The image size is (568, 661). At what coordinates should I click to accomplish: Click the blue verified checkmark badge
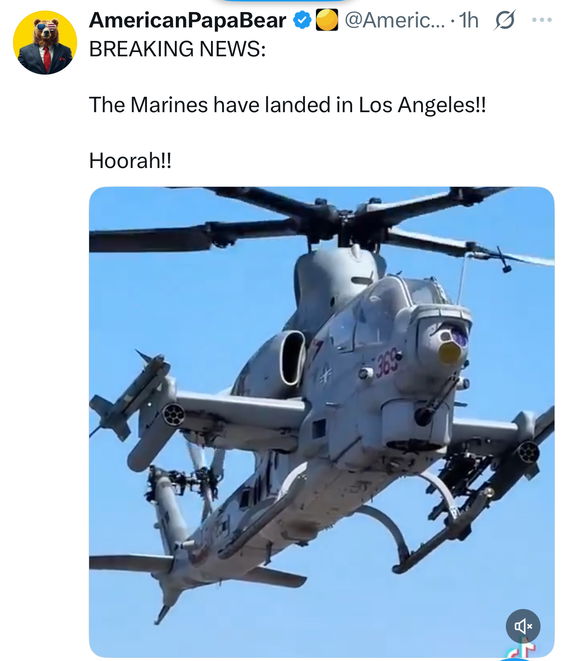[302, 20]
